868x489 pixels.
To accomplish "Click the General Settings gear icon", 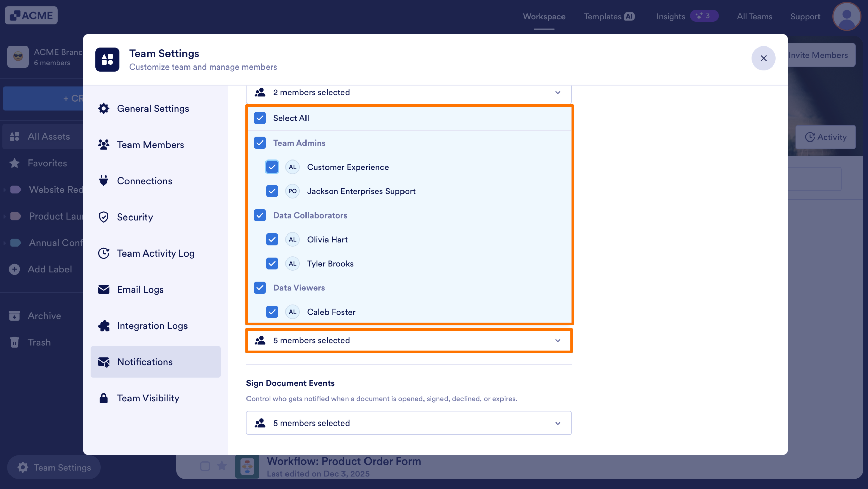I will tap(104, 109).
